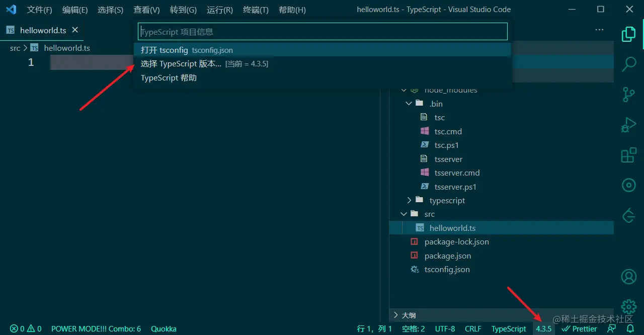Collapse the .bin folder chevron
This screenshot has width=644, height=335.
[x=409, y=104]
